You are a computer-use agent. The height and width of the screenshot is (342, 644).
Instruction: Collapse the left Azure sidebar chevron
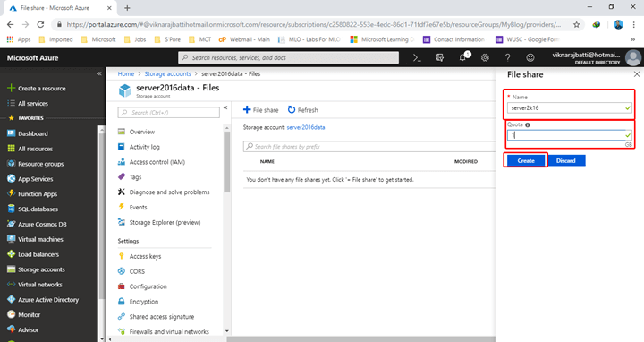coord(99,73)
